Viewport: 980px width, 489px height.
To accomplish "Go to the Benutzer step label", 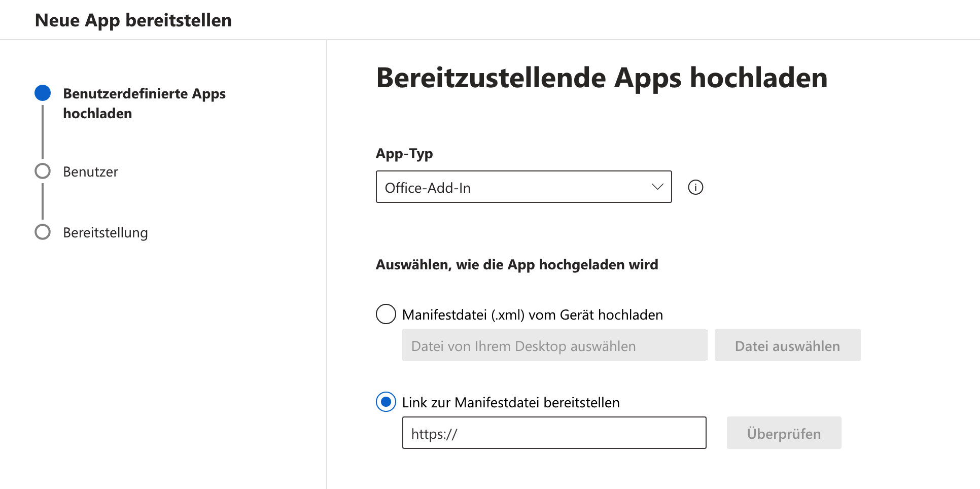I will tap(90, 172).
